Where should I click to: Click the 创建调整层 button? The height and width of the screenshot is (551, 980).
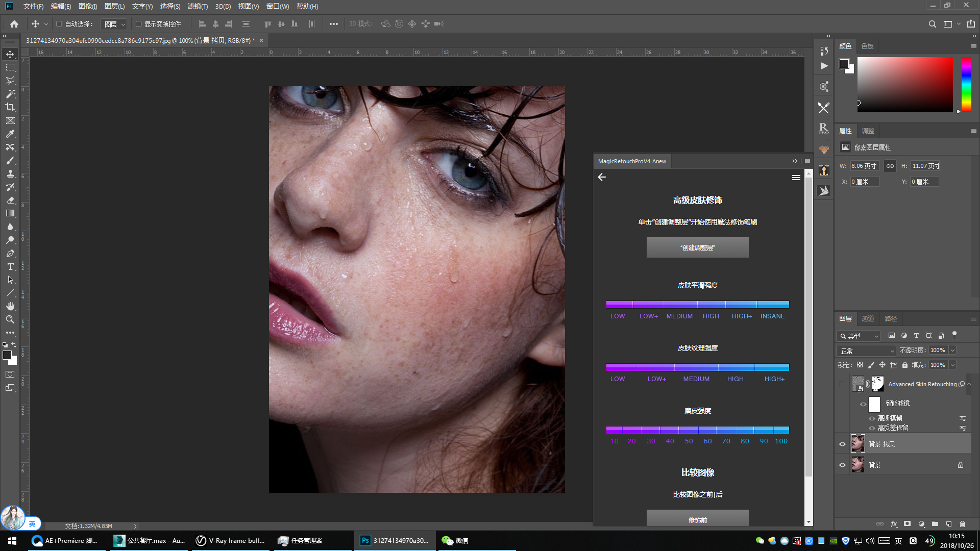697,247
